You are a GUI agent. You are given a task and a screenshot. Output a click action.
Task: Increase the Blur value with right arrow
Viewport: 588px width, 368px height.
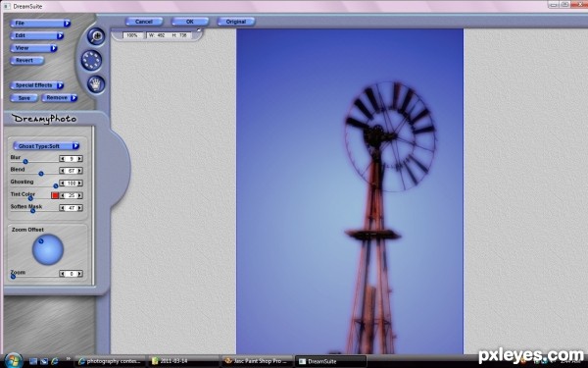[79, 159]
